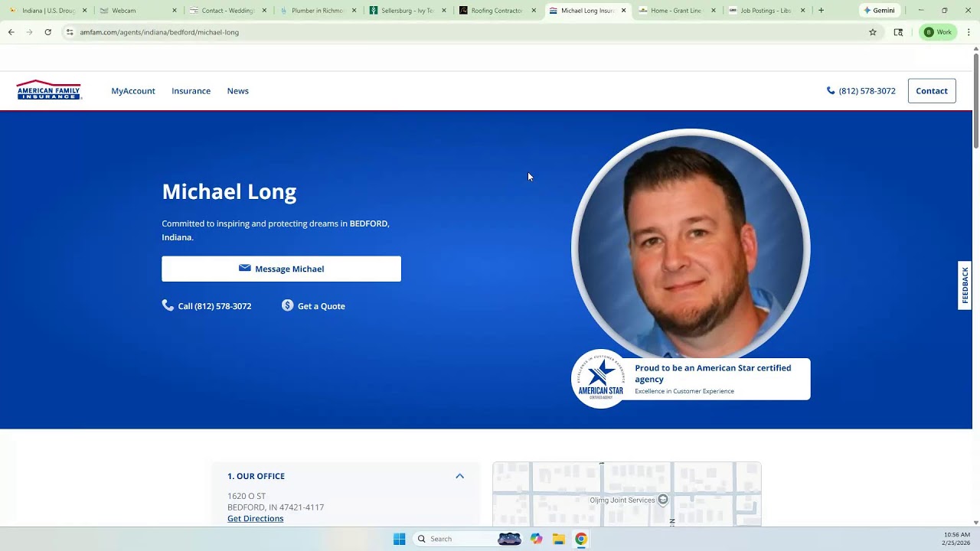980x551 pixels.
Task: Open the Insurance menu
Action: point(191,91)
